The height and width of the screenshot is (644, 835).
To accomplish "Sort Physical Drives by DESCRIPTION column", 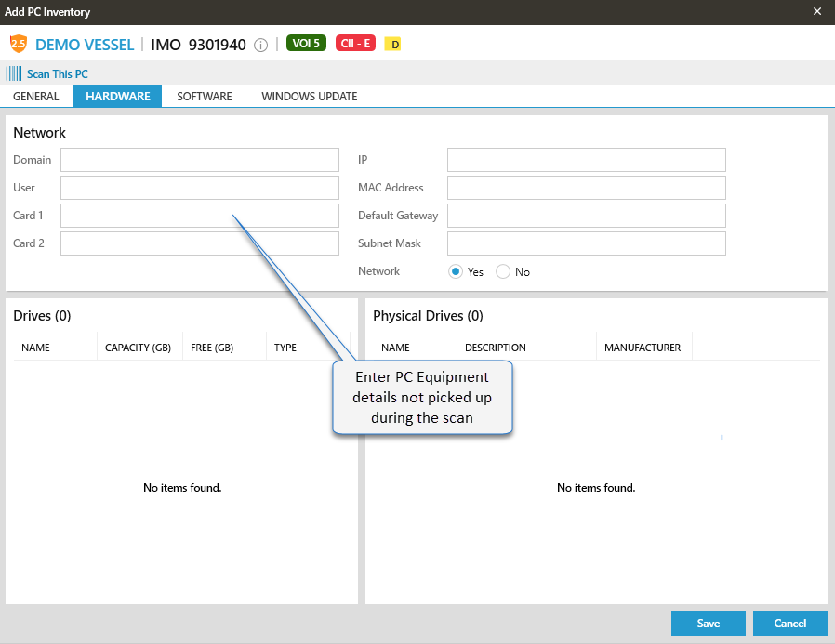I will (x=496, y=348).
